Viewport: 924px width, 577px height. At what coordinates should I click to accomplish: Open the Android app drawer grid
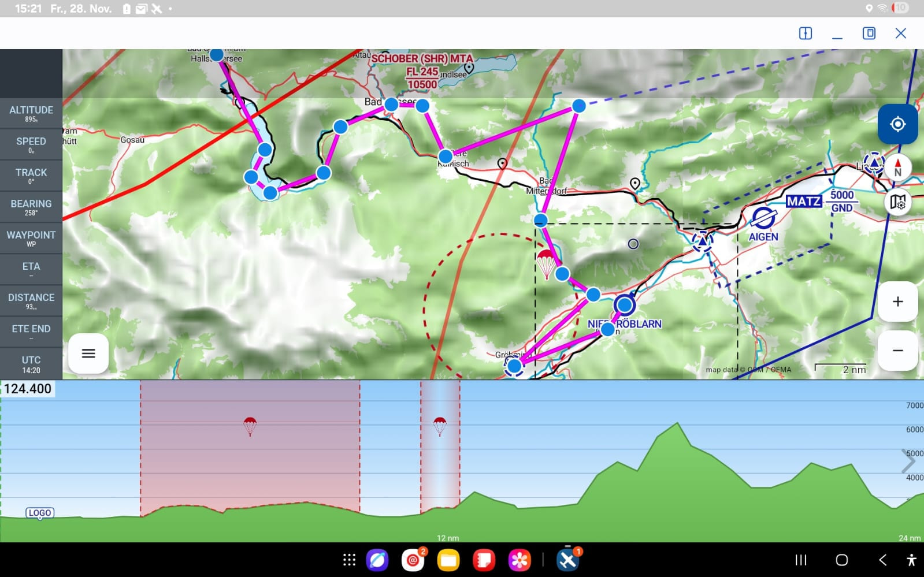tap(349, 560)
